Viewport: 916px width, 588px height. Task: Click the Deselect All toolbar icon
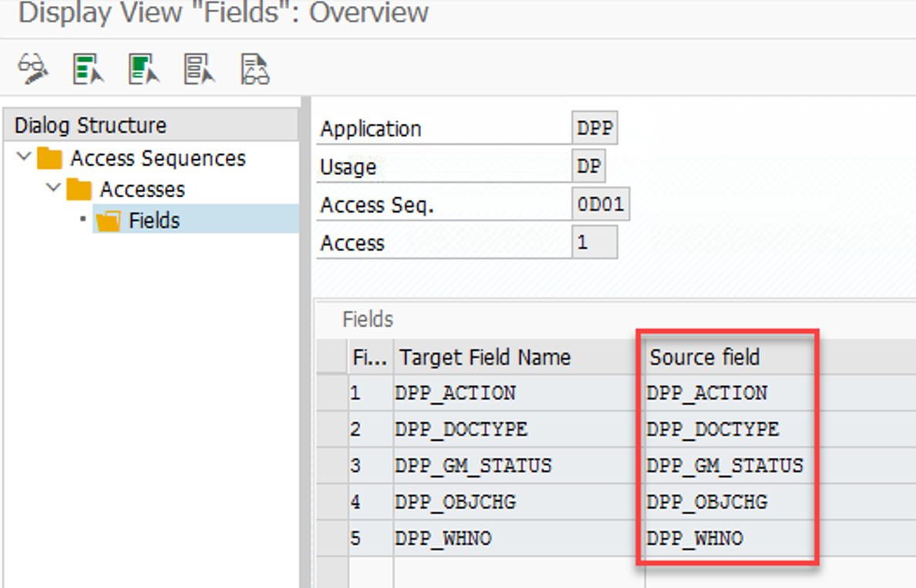[x=199, y=69]
